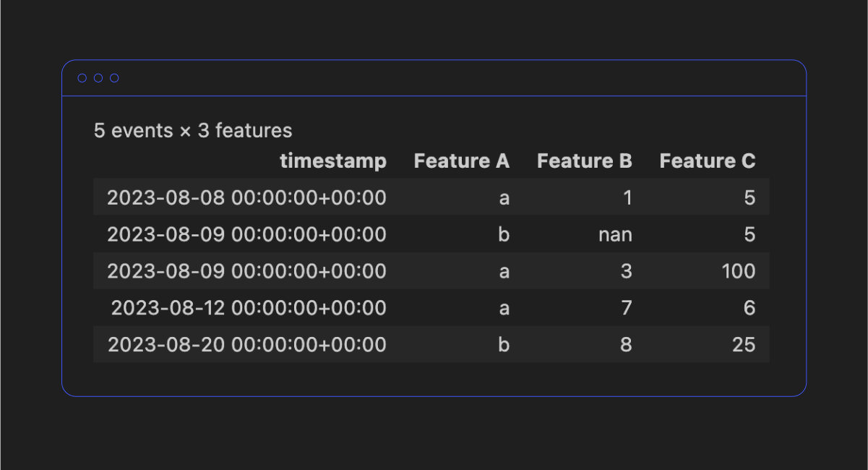Viewport: 868px width, 470px height.
Task: Select the 100 value in Feature C
Action: click(x=738, y=271)
